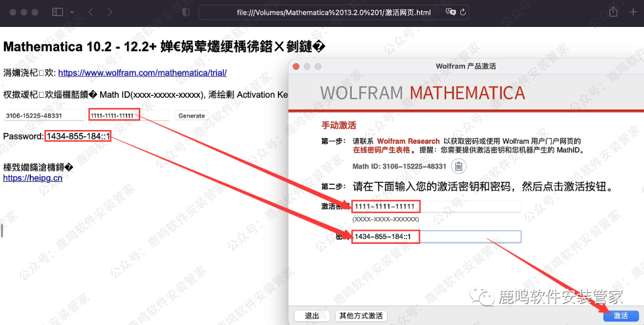The height and width of the screenshot is (325, 644).
Task: Click the translate icon in address bar
Action: [x=451, y=12]
